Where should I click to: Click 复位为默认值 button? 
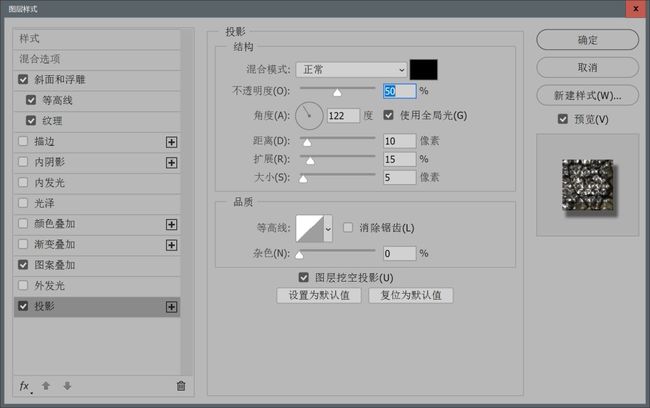pos(411,296)
